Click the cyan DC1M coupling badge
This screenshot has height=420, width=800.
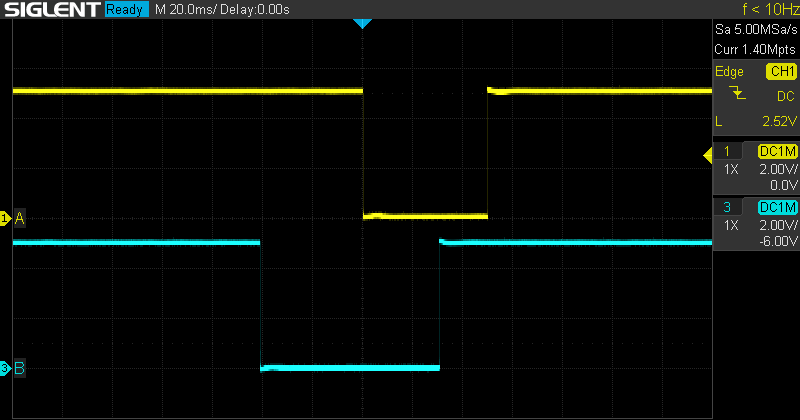(777, 207)
